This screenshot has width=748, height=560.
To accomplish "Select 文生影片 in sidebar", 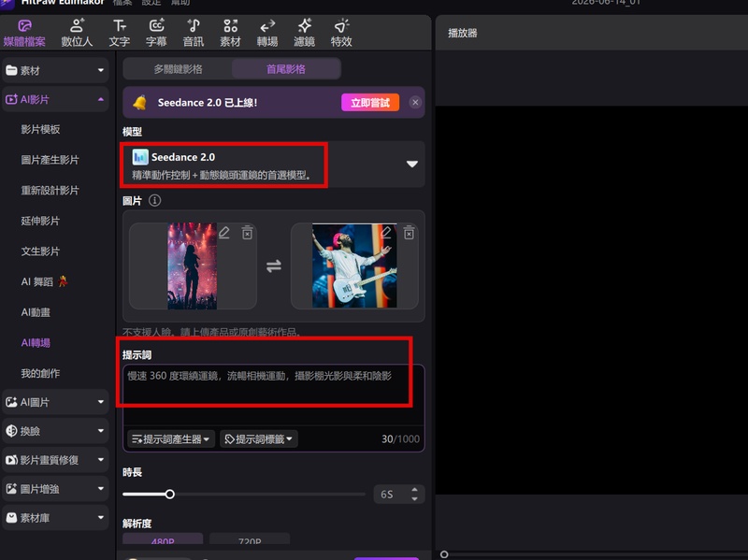I will coord(40,251).
